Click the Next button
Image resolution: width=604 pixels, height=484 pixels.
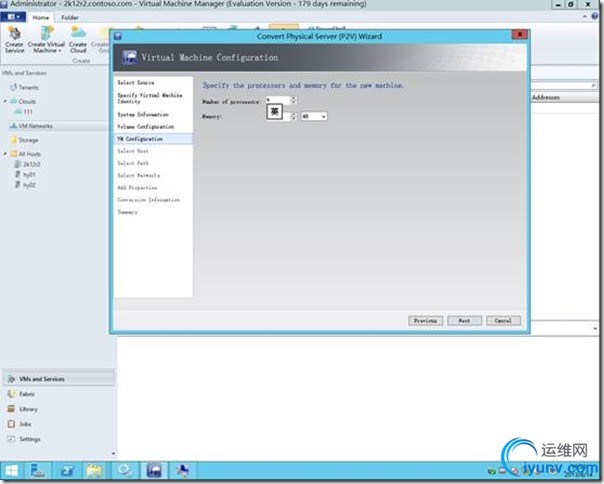(x=464, y=321)
